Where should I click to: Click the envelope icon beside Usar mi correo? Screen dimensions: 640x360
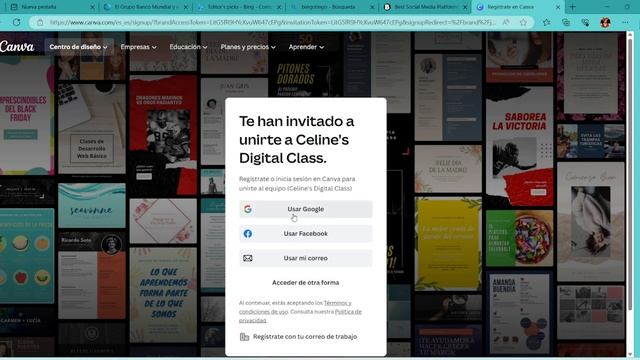248,258
